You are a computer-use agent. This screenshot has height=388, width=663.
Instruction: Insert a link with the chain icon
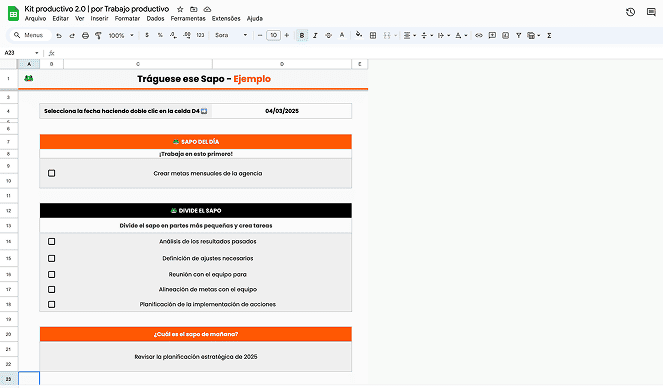coord(479,36)
